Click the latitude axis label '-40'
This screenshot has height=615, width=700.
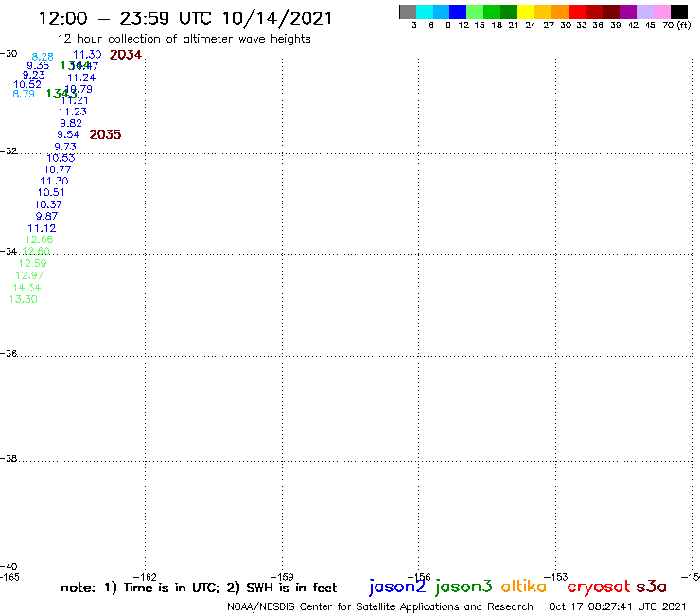point(9,567)
